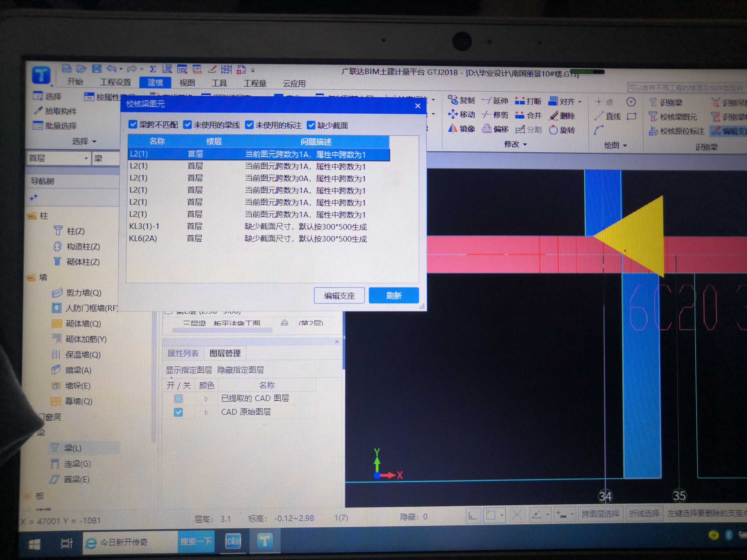Click the 编辑支座 button in dialog
The width and height of the screenshot is (747, 560).
click(x=339, y=296)
